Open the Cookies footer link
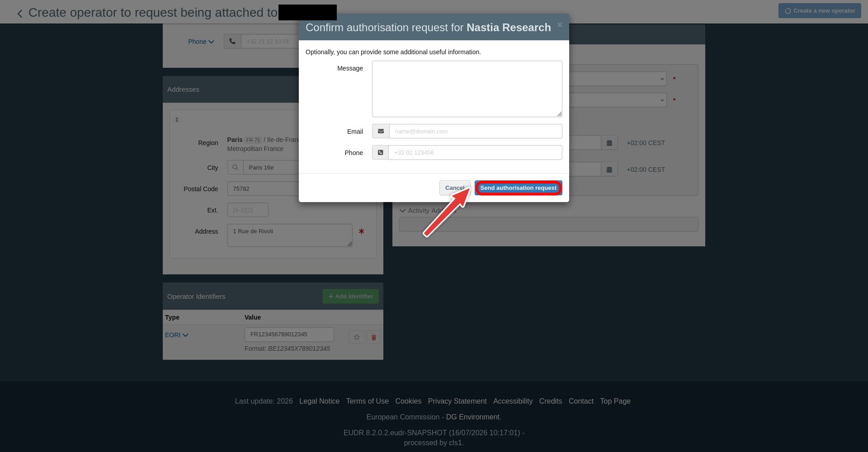 408,401
